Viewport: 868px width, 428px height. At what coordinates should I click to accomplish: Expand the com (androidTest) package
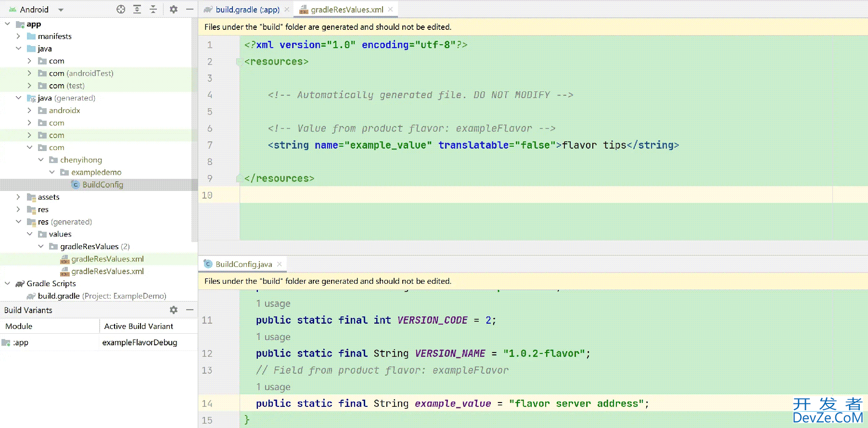point(29,73)
